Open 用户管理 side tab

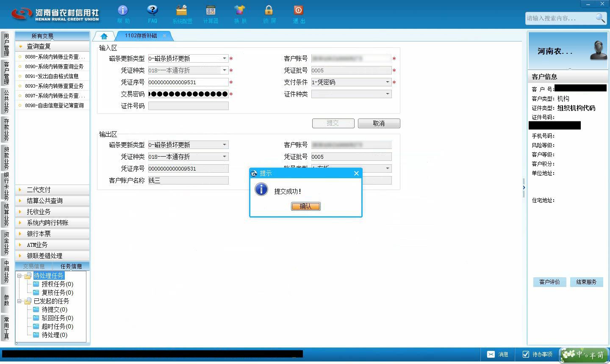pyautogui.click(x=6, y=45)
